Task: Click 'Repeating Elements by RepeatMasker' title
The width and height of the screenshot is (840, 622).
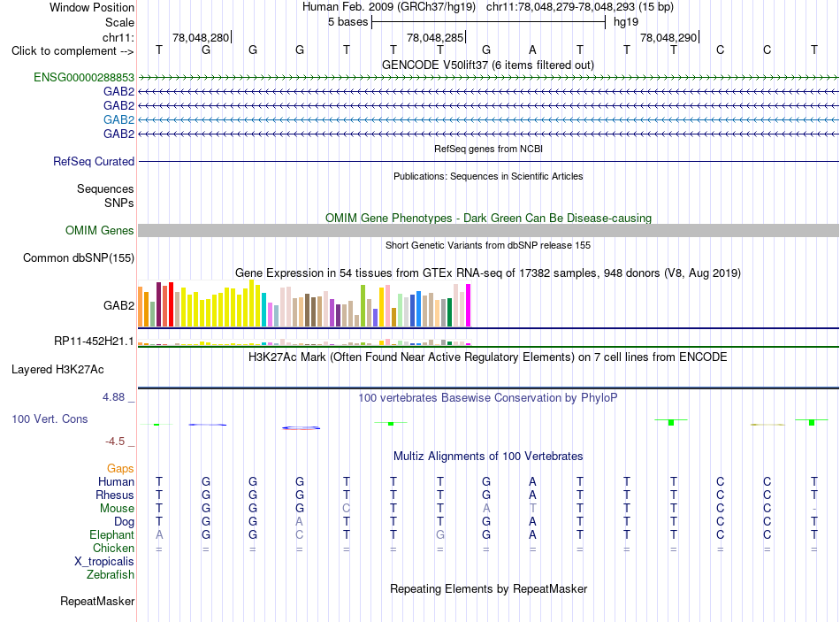Action: click(x=488, y=588)
